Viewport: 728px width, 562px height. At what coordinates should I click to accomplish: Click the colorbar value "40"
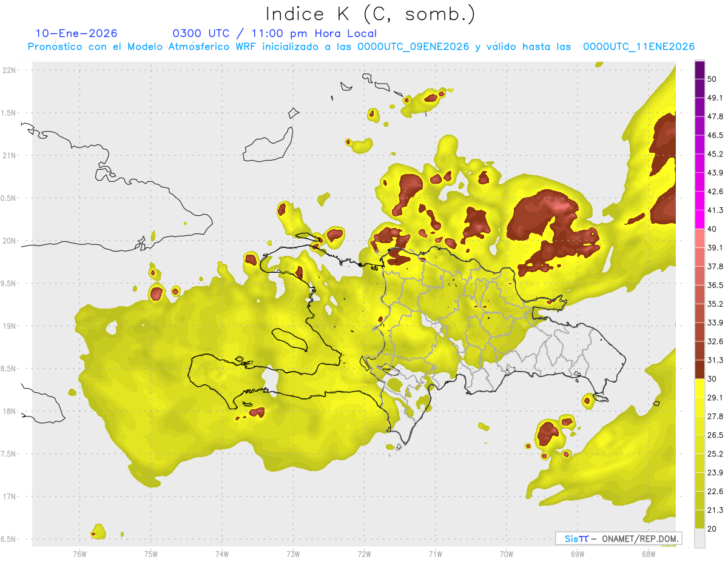[x=712, y=229]
